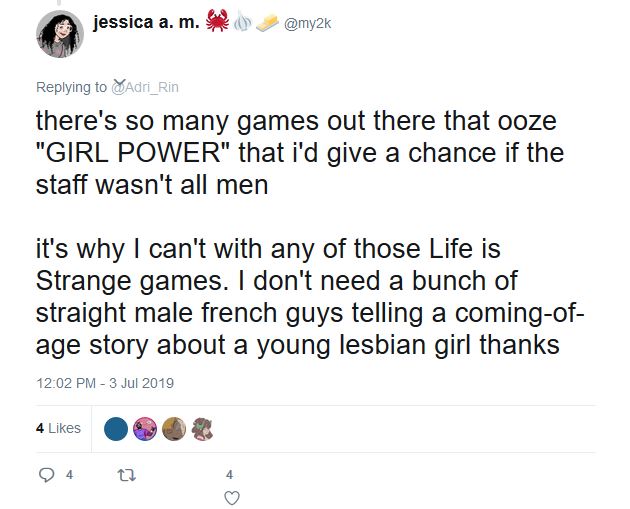Click the crab emoji beside the name
Screen dimensions: 630x509
click(217, 23)
